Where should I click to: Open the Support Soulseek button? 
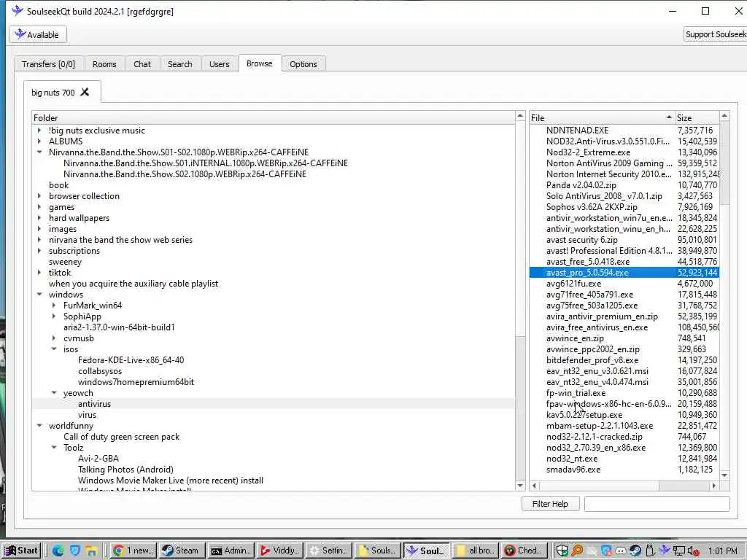tap(715, 34)
